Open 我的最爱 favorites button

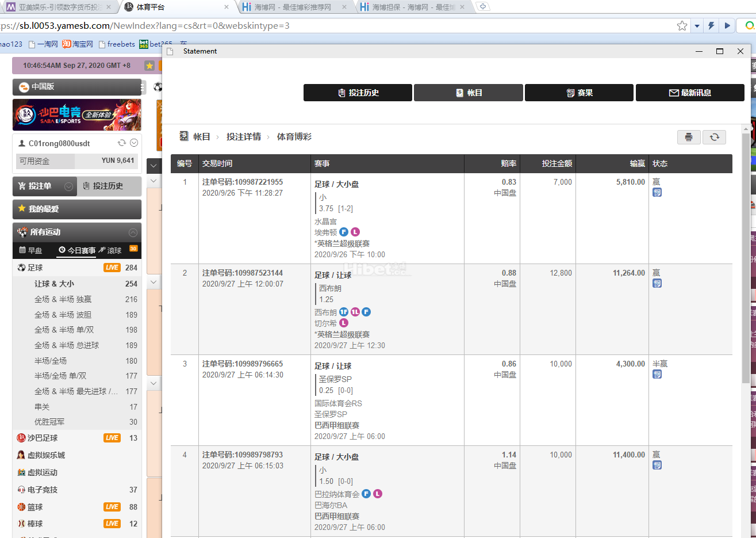pos(77,209)
